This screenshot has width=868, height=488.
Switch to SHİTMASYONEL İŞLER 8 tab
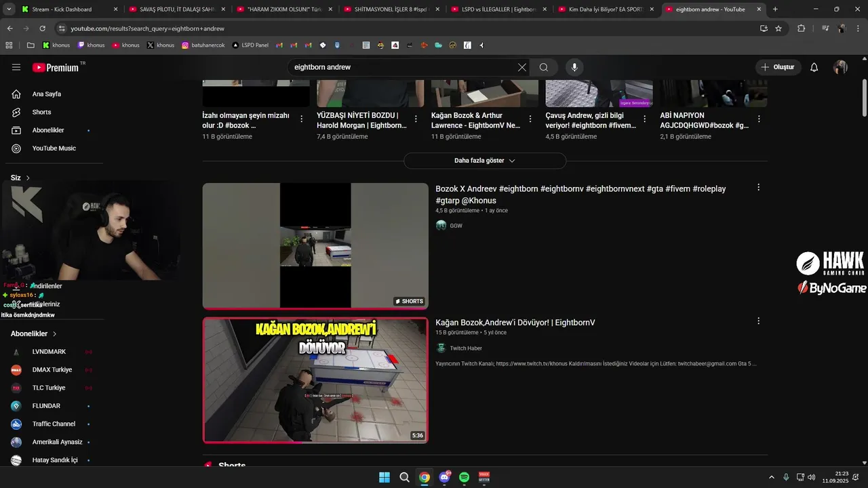click(x=391, y=9)
